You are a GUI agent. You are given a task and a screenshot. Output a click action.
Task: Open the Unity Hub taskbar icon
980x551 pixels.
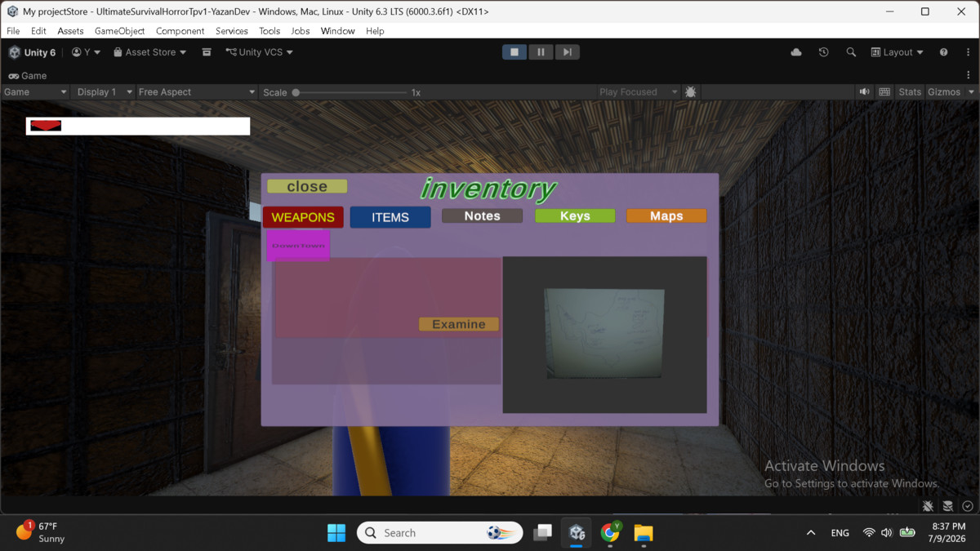[577, 533]
